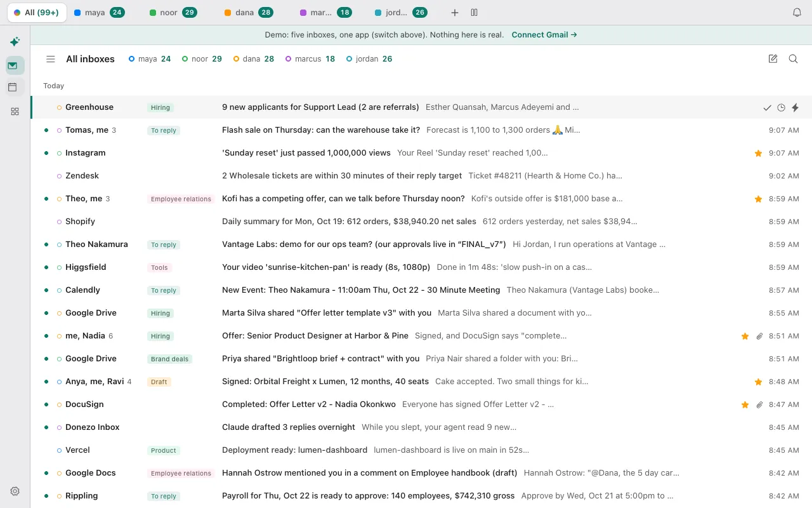Image resolution: width=812 pixels, height=508 pixels.
Task: Add a new inbox with the plus icon
Action: (x=455, y=13)
